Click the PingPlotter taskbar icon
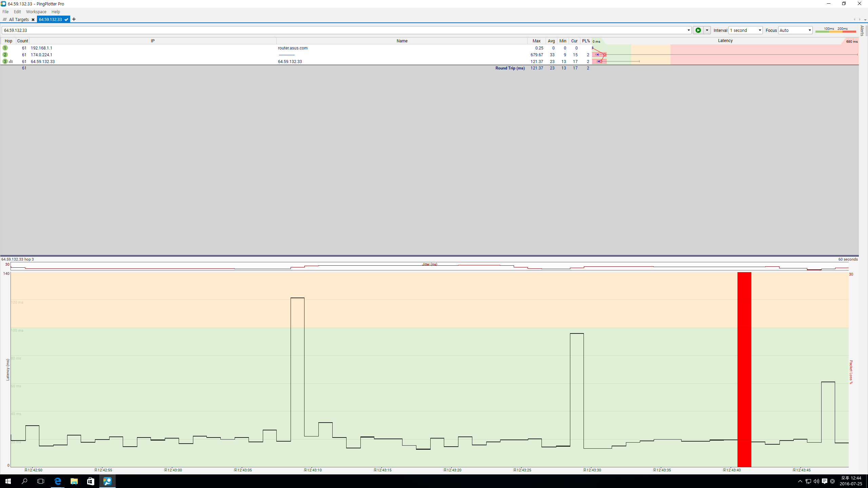This screenshot has height=488, width=868. (x=107, y=481)
